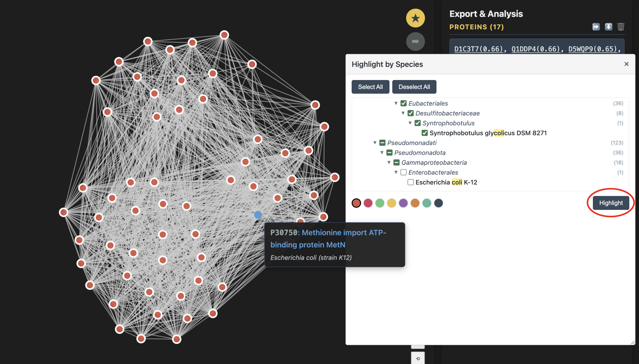Pick the orange color swatch
The image size is (639, 364).
pyautogui.click(x=415, y=203)
